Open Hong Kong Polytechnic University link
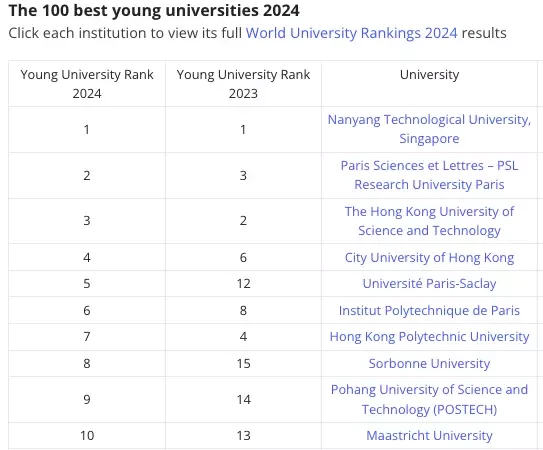 tap(429, 336)
